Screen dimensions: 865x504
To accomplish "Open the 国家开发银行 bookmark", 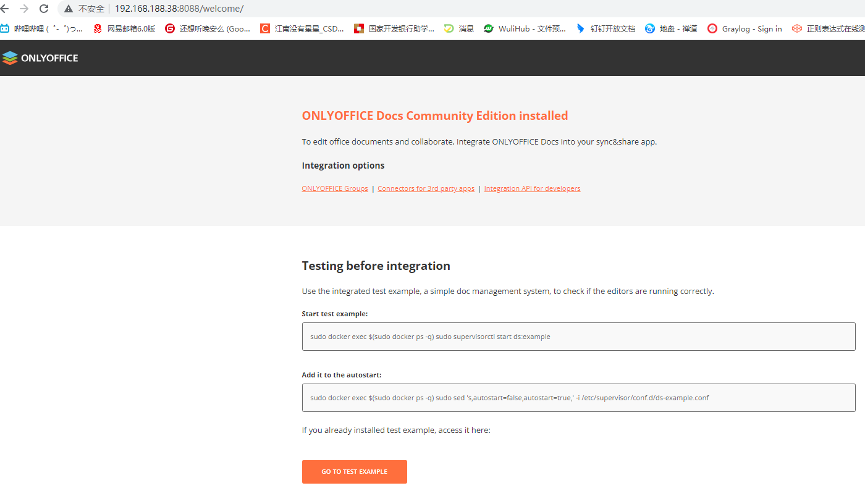I will 394,28.
